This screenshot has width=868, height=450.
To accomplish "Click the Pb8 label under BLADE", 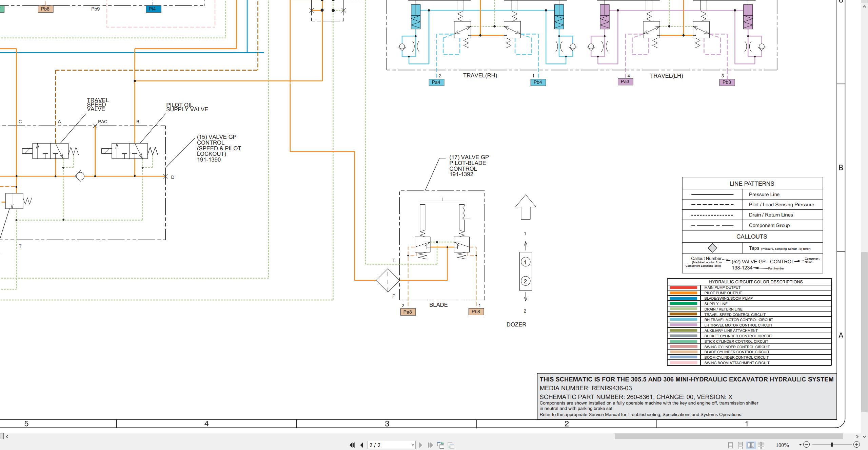I will (476, 312).
